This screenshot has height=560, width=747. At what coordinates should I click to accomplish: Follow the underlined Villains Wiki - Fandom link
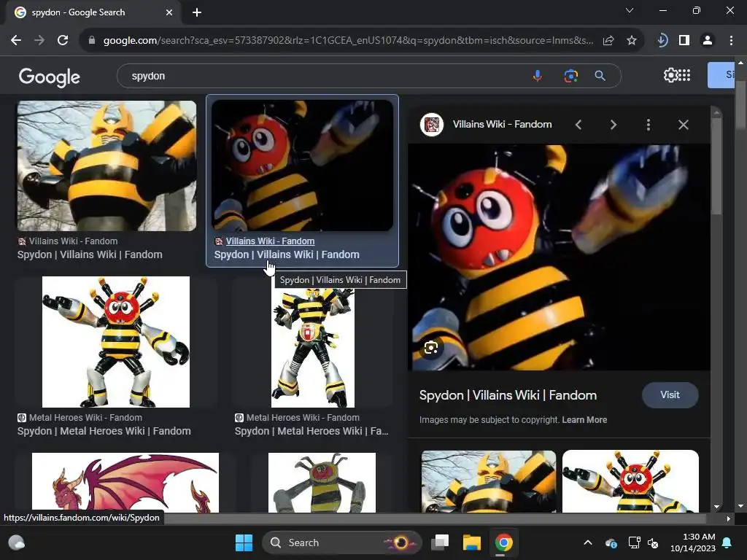click(x=270, y=241)
